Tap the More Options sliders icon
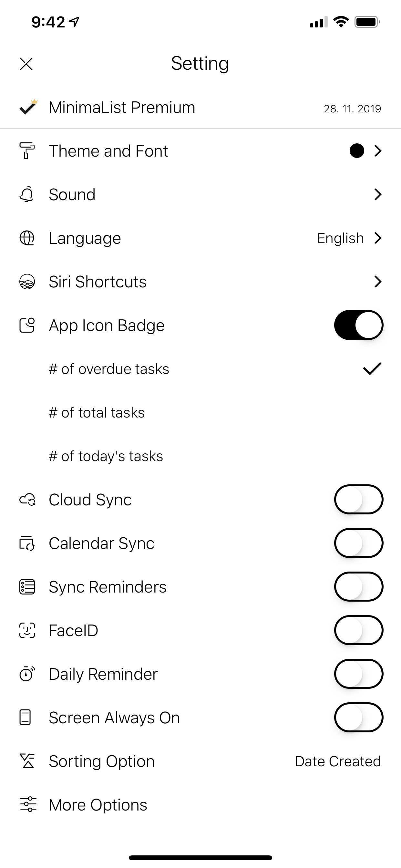The image size is (401, 868). click(28, 805)
